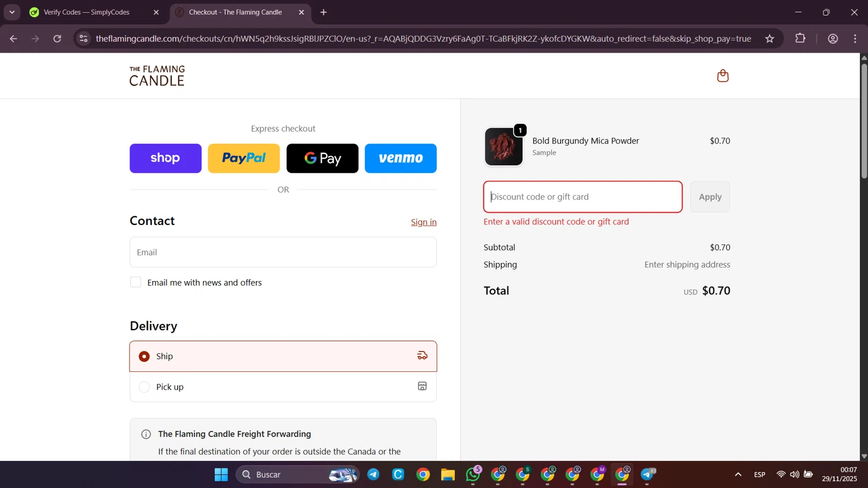
Task: Open Chrome with M profile badge in taskbar
Action: click(598, 475)
